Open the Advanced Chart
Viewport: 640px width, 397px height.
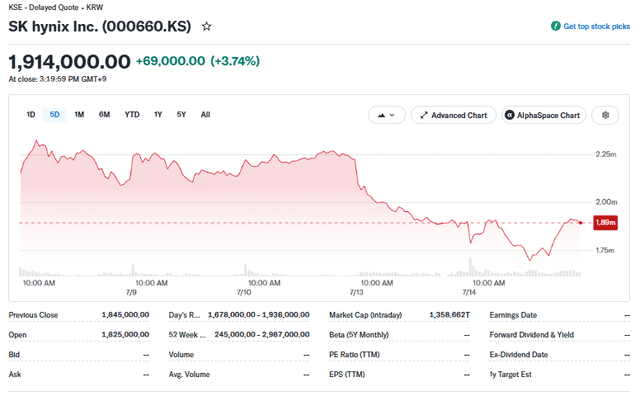click(453, 115)
